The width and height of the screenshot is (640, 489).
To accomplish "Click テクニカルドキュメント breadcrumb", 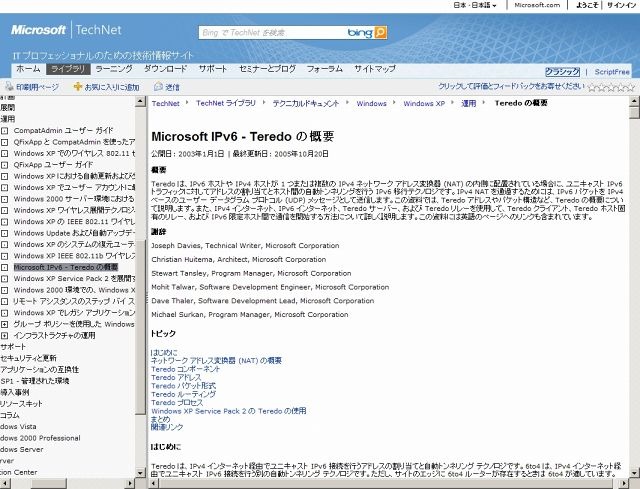I will (x=306, y=103).
